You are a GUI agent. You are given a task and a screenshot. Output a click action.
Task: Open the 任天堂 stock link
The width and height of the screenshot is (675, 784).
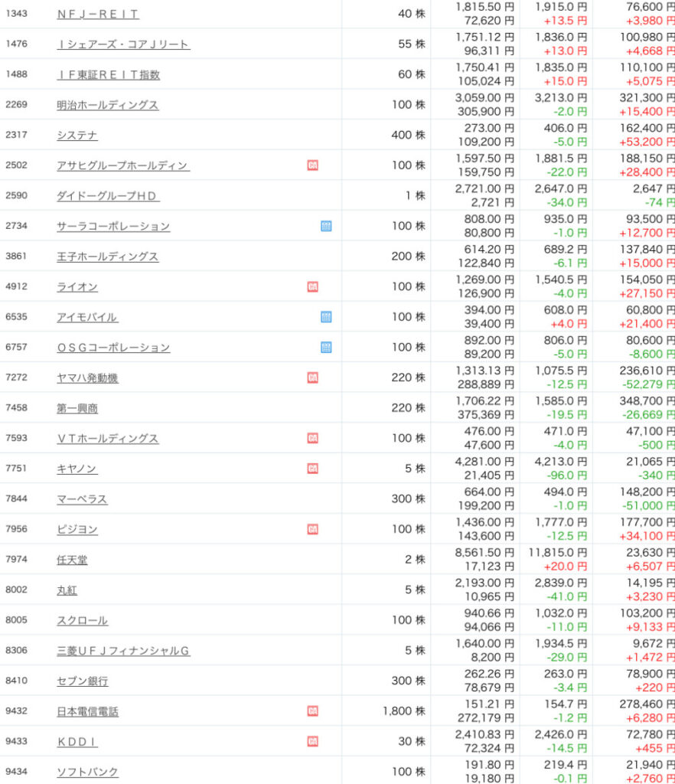click(72, 560)
